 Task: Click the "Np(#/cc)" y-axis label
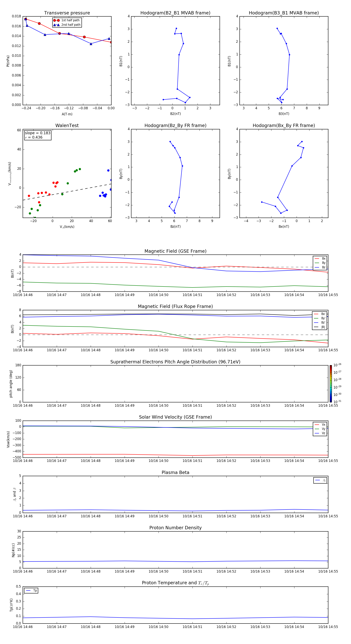click(x=13, y=550)
